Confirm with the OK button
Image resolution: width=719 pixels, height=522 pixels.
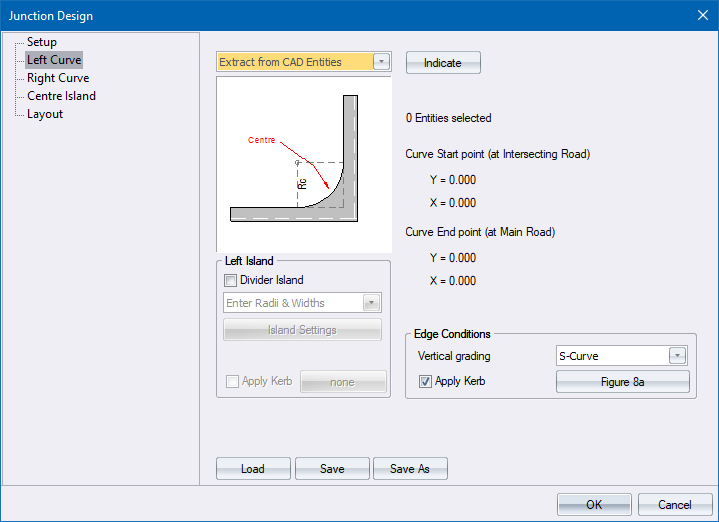pyautogui.click(x=594, y=505)
